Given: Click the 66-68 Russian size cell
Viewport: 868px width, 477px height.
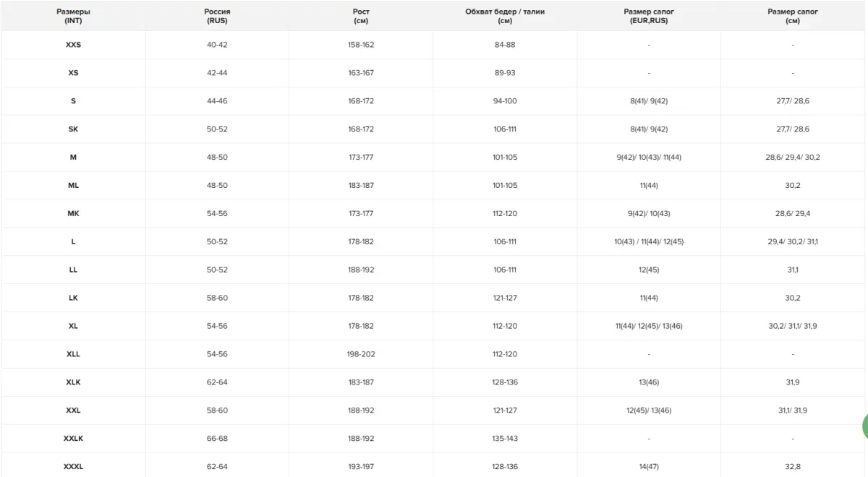Looking at the screenshot, I should 217,439.
